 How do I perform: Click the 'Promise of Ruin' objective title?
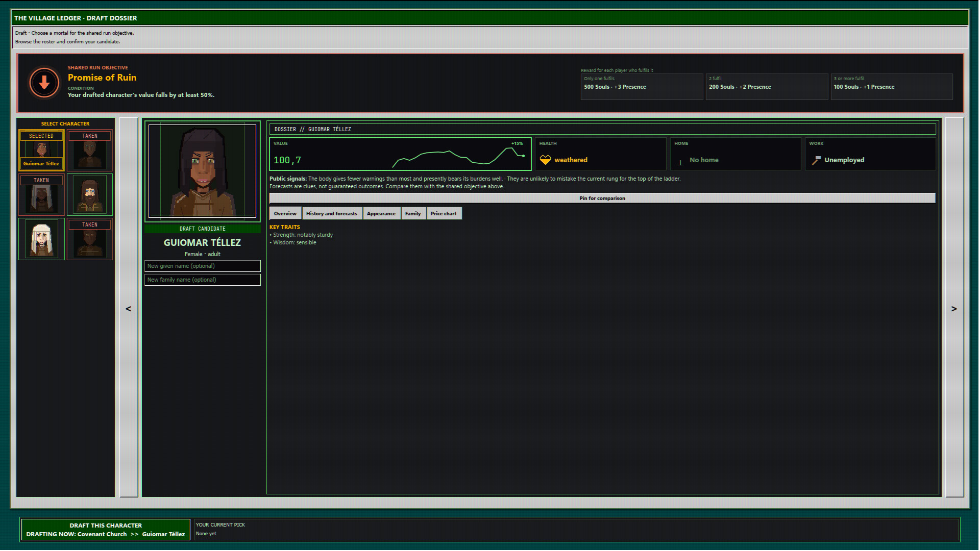pyautogui.click(x=102, y=78)
